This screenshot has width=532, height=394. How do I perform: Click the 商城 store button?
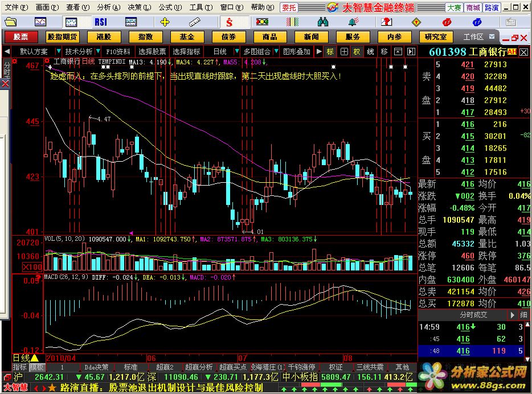[x=473, y=7]
